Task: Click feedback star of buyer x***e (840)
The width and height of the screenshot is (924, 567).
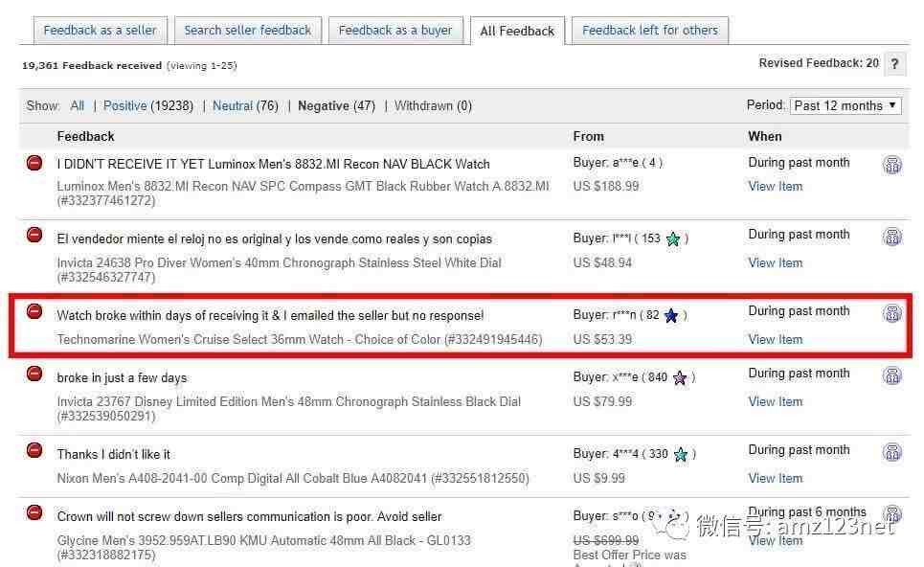Action: 680,377
